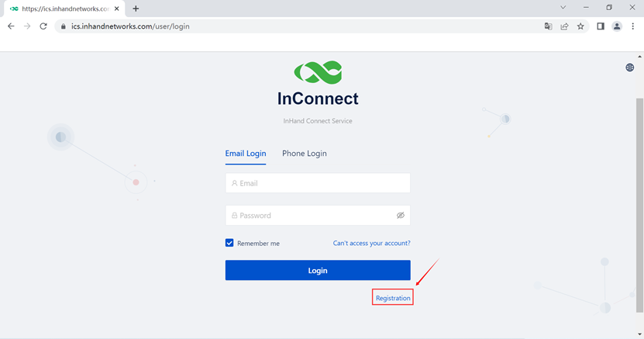Focus the Email input field

pyautogui.click(x=318, y=183)
